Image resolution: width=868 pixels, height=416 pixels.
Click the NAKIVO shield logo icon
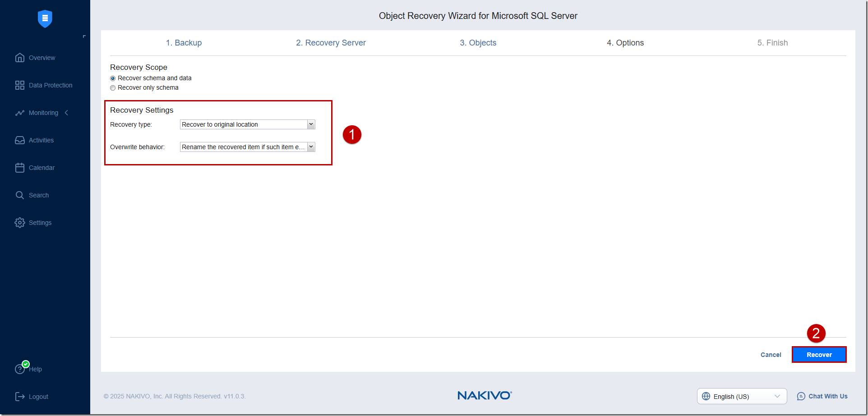(45, 18)
